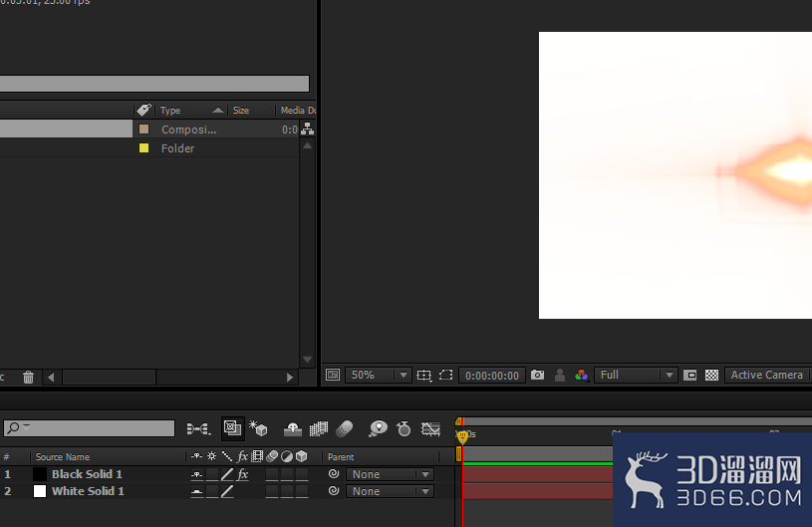Toggle quality switch on White Solid 1
Viewport: 812px width, 527px height.
(227, 491)
